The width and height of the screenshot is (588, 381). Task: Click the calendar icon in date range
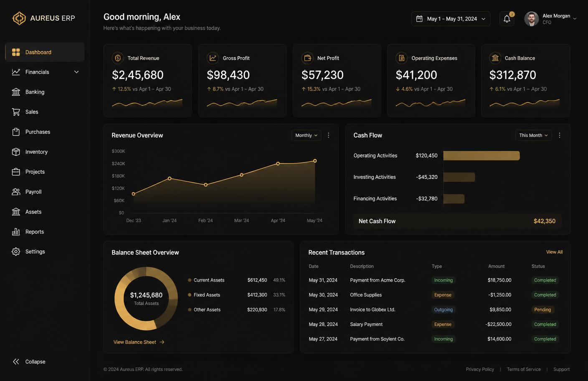pos(419,19)
